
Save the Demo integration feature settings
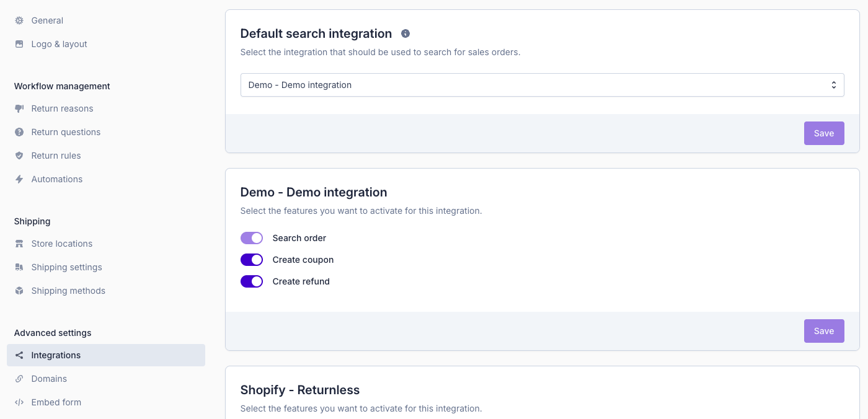[823, 331]
